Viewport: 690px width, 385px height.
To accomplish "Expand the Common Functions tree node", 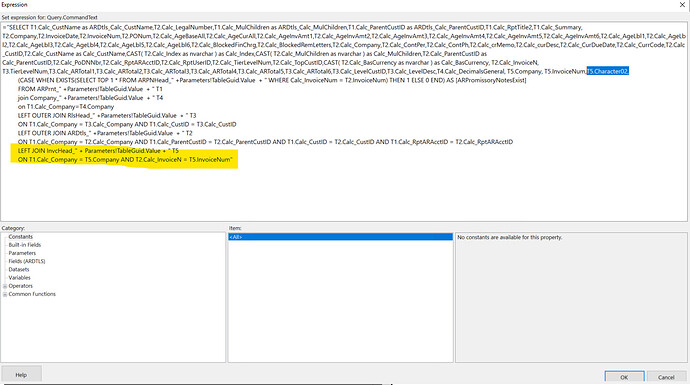I will [5, 294].
